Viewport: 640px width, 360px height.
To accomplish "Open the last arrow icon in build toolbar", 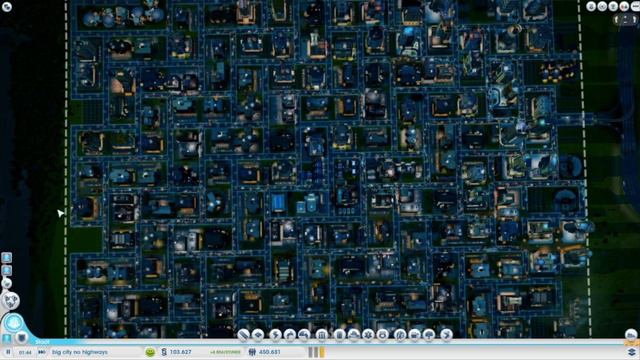I will click(447, 335).
